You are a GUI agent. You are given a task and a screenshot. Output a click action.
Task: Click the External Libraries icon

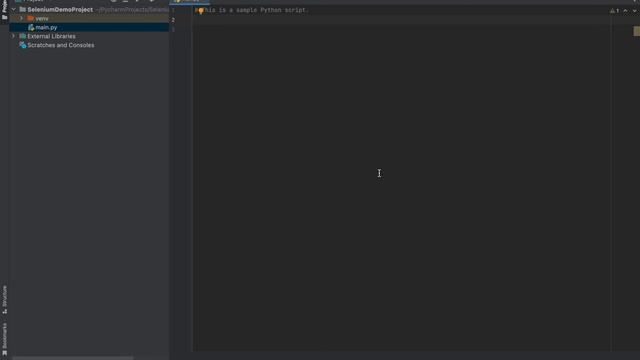pos(23,36)
